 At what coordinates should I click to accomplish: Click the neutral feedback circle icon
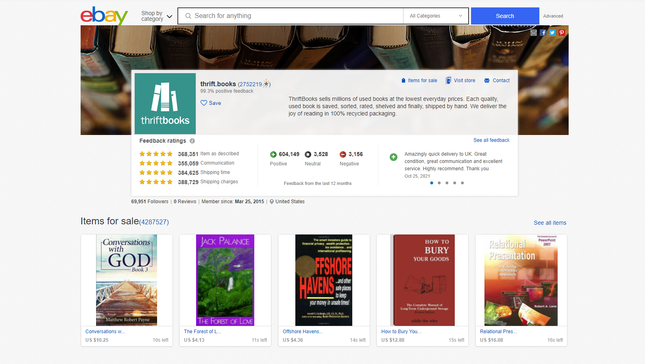308,154
